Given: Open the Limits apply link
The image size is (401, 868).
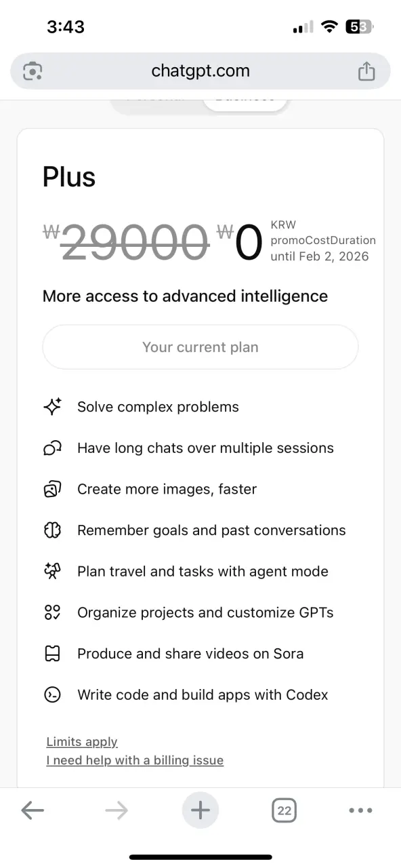Looking at the screenshot, I should (82, 742).
